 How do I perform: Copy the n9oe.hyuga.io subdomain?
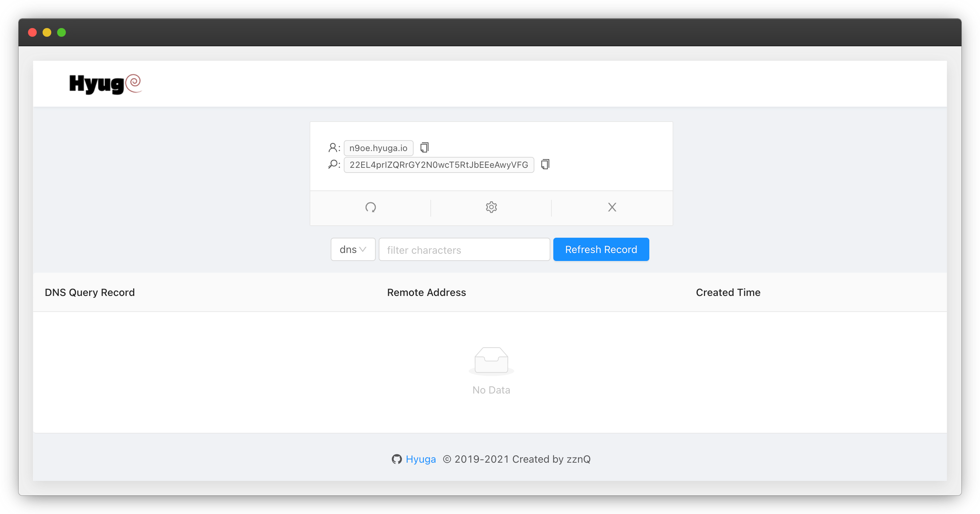424,147
